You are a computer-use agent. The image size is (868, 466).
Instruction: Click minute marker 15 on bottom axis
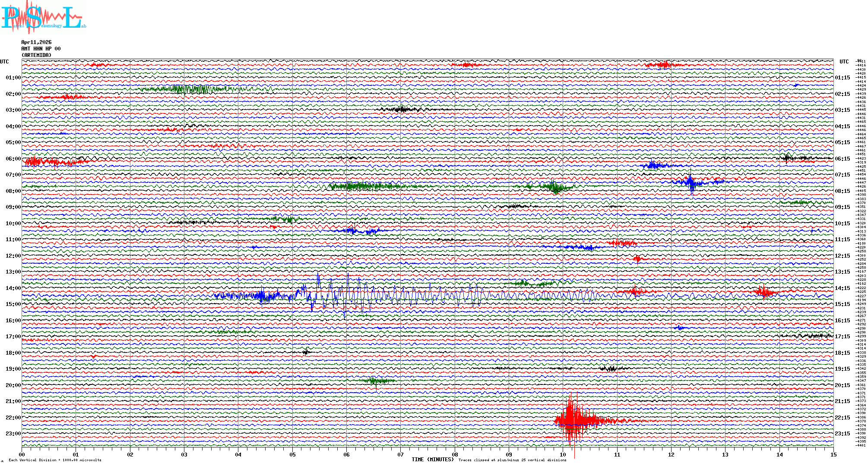tap(833, 454)
